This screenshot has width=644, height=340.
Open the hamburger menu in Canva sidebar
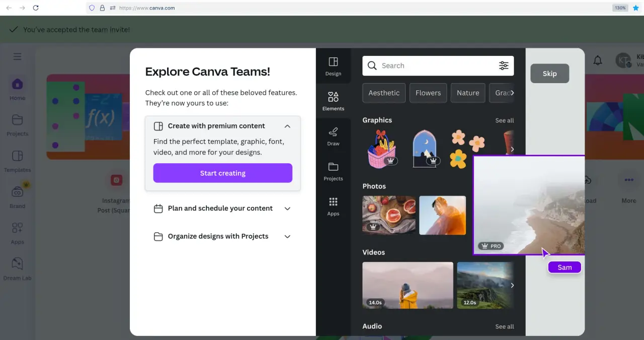pos(18,56)
